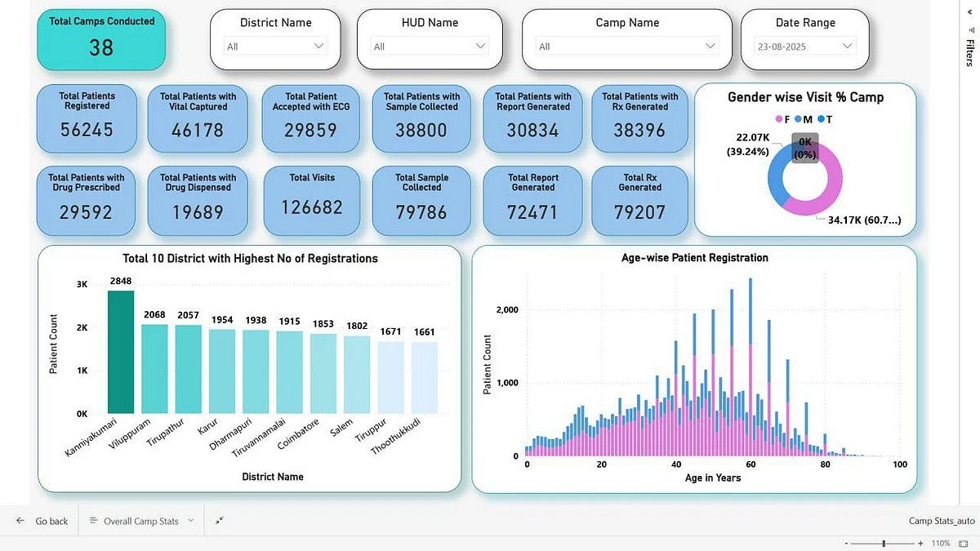
Task: Click the zoom in plus icon
Action: click(x=920, y=543)
